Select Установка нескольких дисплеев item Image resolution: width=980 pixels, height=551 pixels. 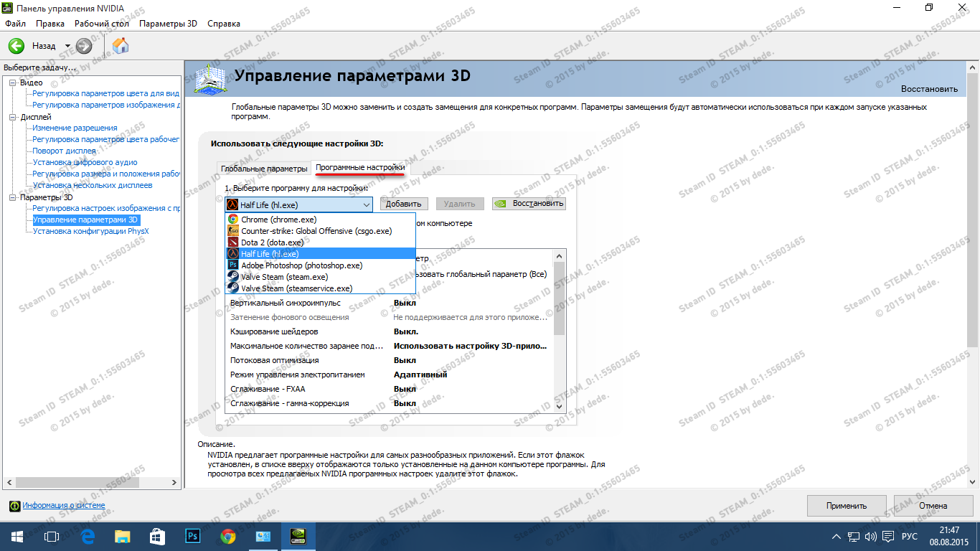tap(93, 185)
